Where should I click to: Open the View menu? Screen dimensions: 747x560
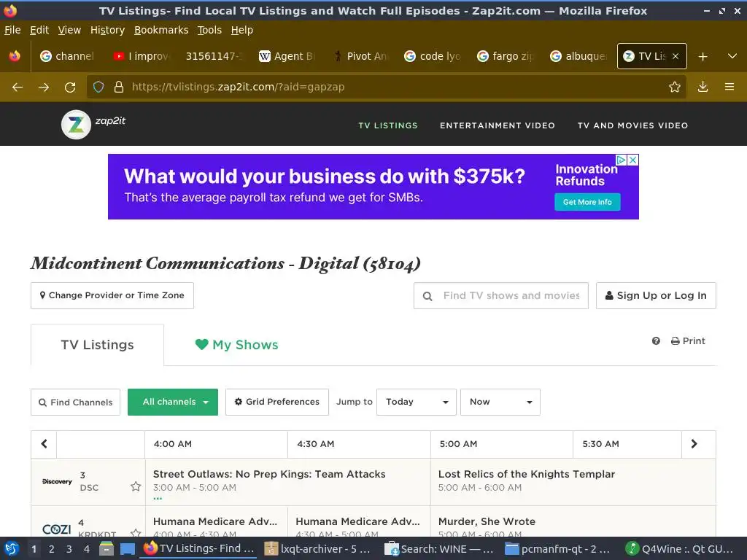(x=69, y=30)
